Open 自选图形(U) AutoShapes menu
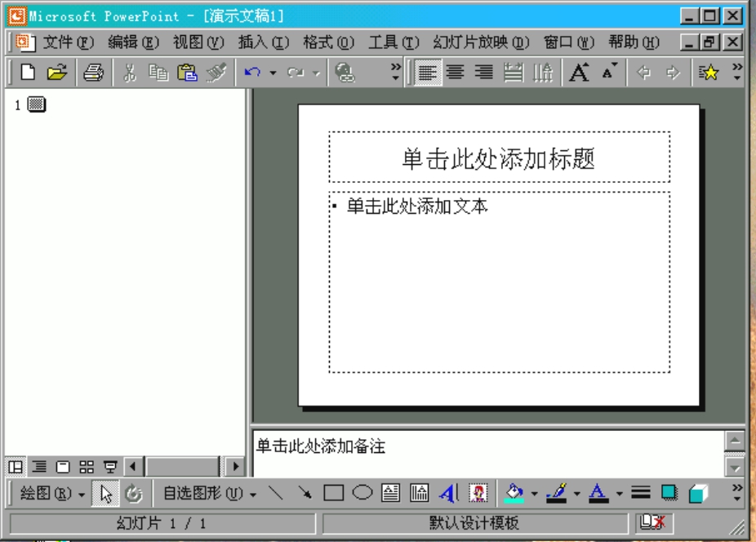Viewport: 756px width, 542px height. tap(209, 493)
